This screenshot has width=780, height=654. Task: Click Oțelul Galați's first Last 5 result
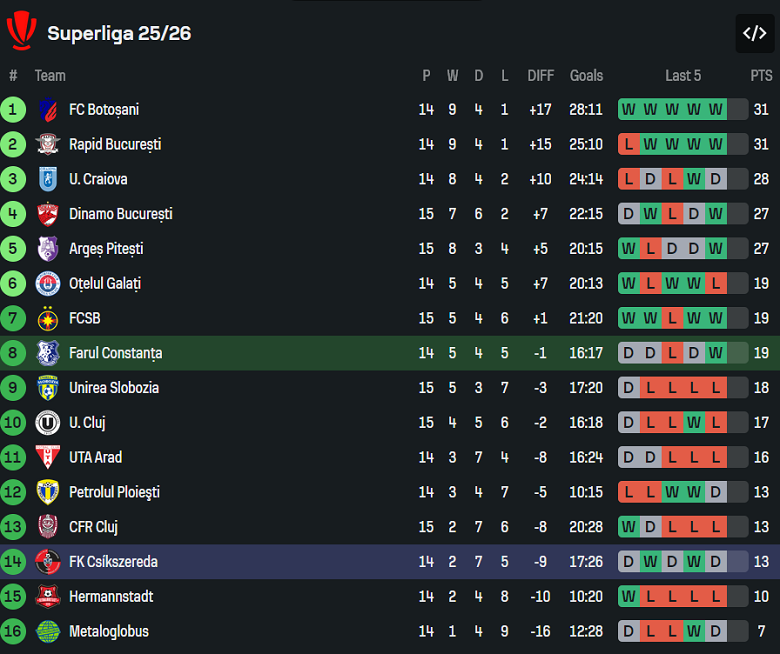629,283
